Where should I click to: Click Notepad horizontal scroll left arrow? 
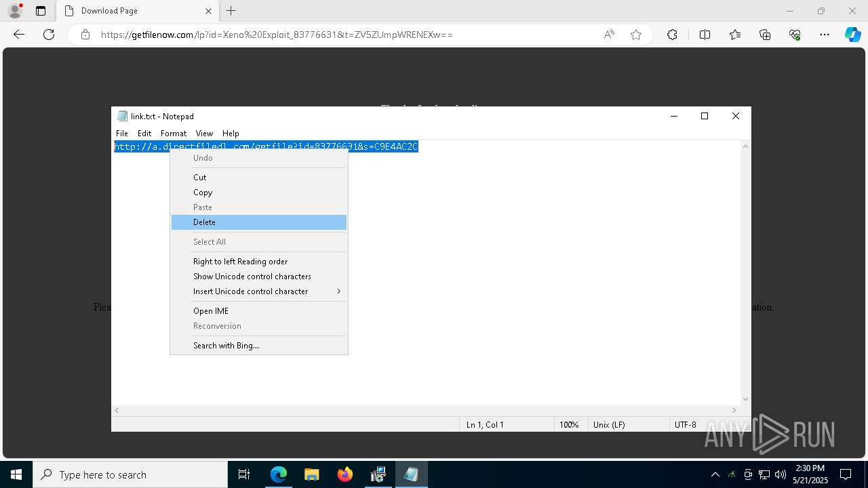click(117, 410)
